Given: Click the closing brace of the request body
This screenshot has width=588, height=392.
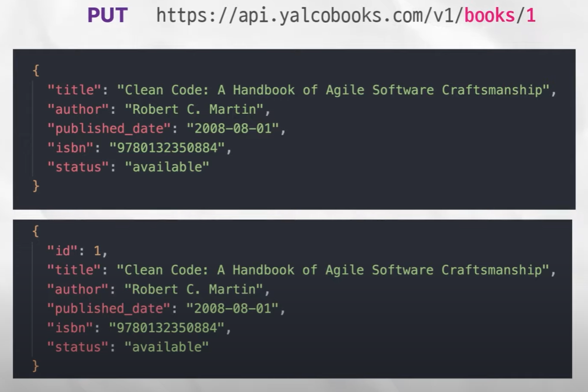Looking at the screenshot, I should (35, 186).
